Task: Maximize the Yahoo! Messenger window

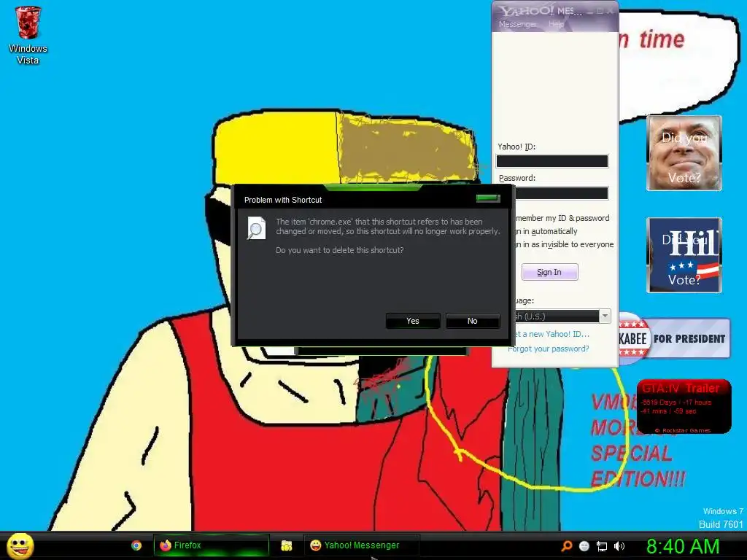Action: point(600,11)
